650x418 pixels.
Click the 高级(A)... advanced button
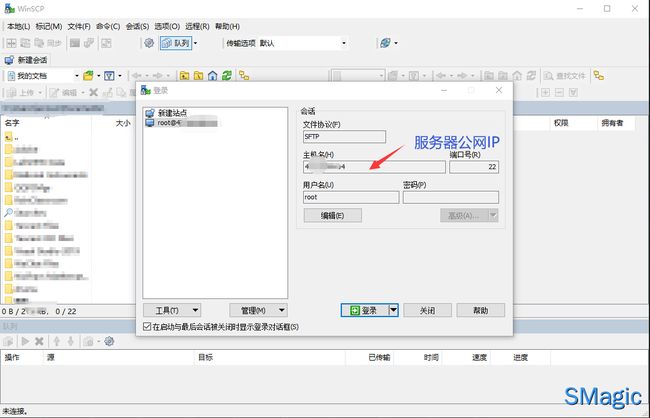464,216
